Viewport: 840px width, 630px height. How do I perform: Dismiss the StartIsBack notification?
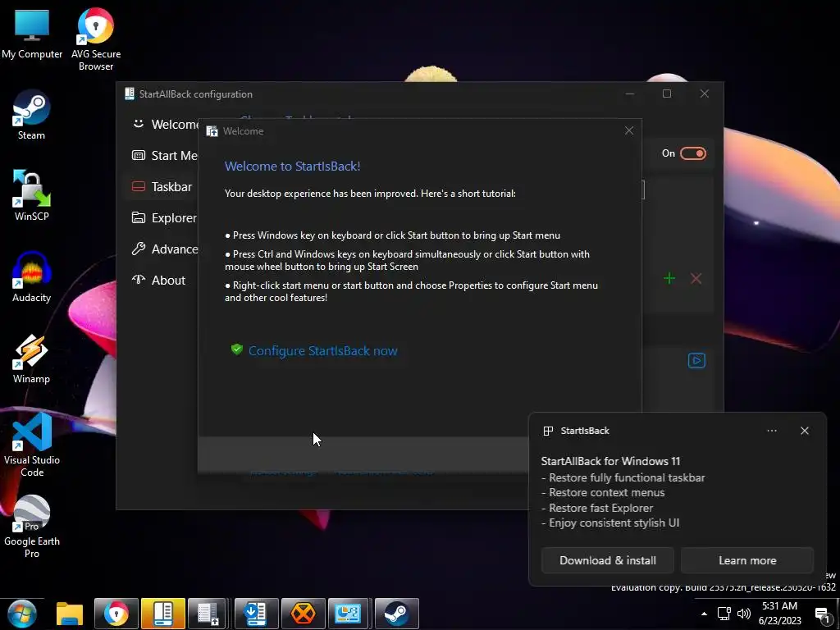pyautogui.click(x=805, y=431)
